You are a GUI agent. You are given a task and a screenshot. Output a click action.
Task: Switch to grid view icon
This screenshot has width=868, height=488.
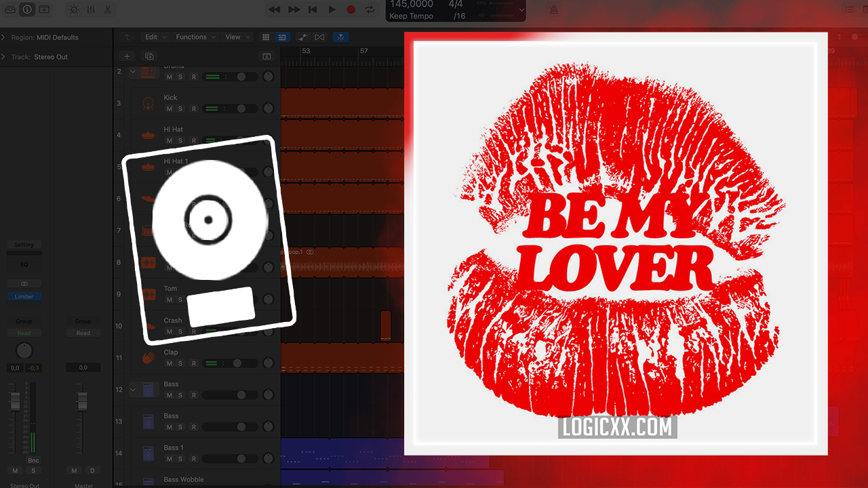coord(267,37)
